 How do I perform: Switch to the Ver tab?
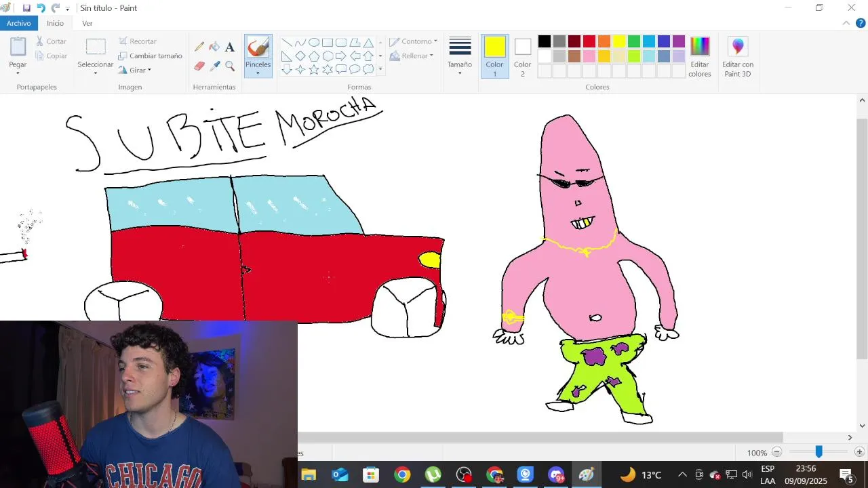pos(87,23)
